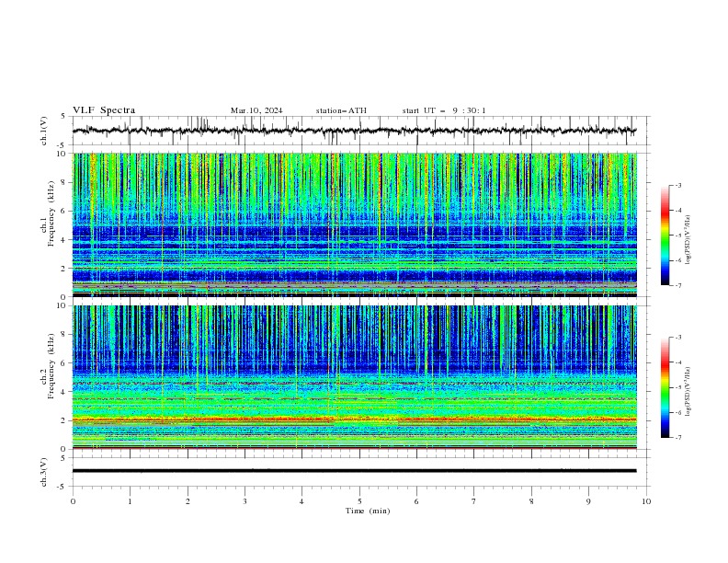Click the 'Time (min)' axis label

point(368,511)
